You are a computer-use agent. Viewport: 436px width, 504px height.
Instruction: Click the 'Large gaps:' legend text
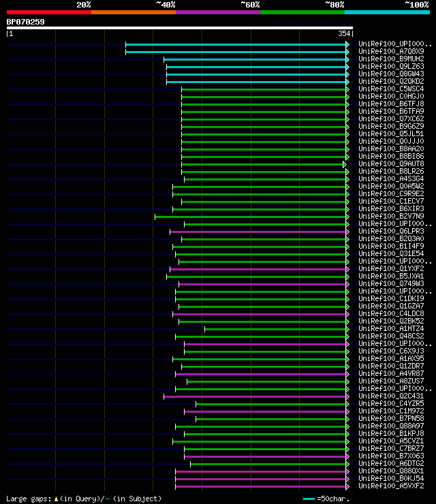[x=29, y=499]
